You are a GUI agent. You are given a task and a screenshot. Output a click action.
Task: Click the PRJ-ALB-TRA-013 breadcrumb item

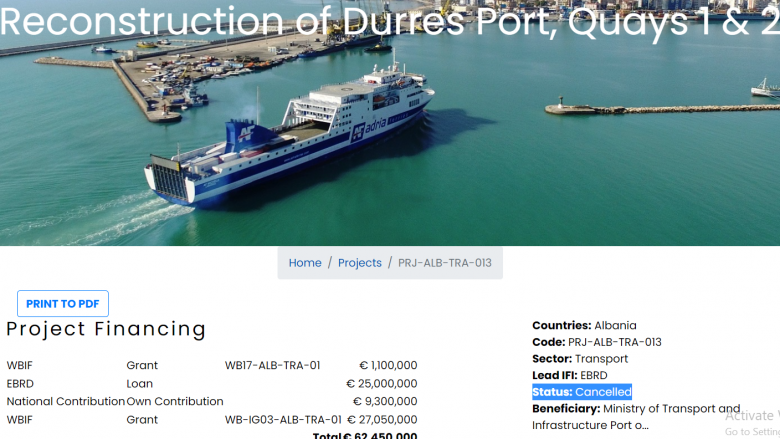coord(445,263)
